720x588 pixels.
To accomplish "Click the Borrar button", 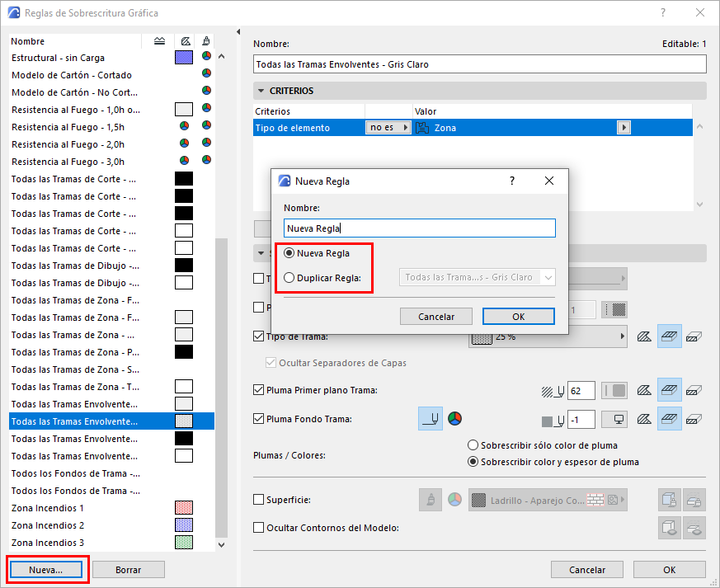I will [128, 570].
